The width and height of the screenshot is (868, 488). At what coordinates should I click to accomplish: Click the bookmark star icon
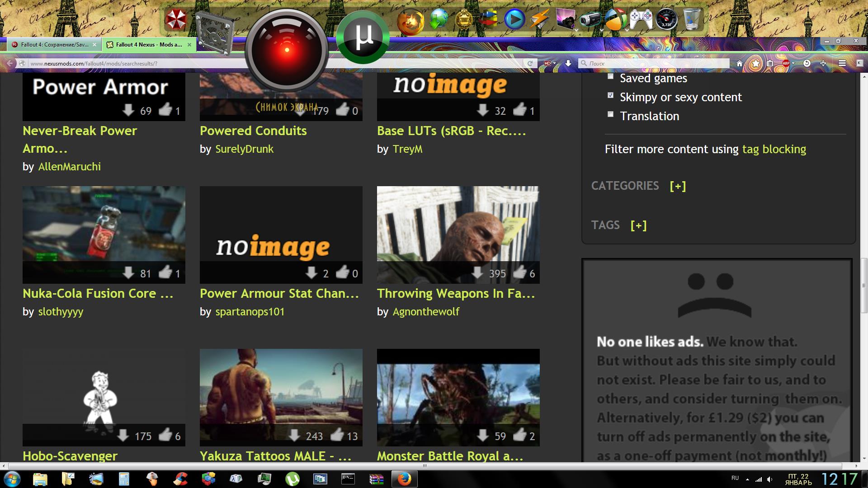pyautogui.click(x=755, y=64)
